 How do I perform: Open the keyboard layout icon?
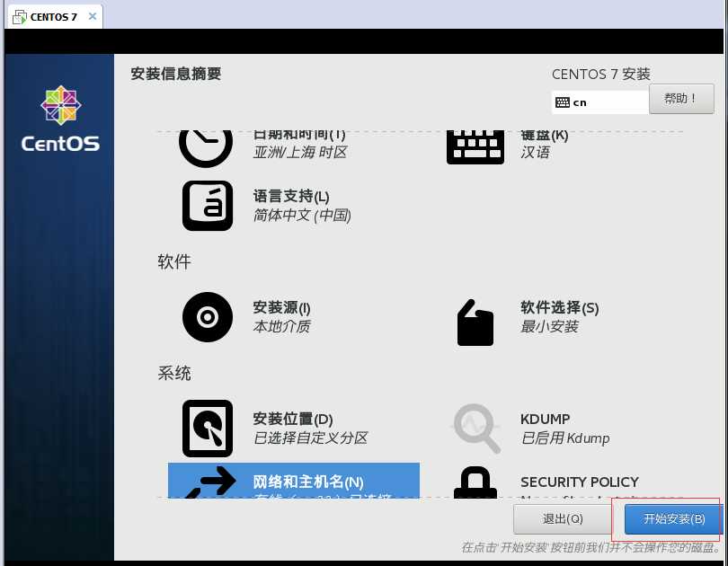pyautogui.click(x=475, y=148)
